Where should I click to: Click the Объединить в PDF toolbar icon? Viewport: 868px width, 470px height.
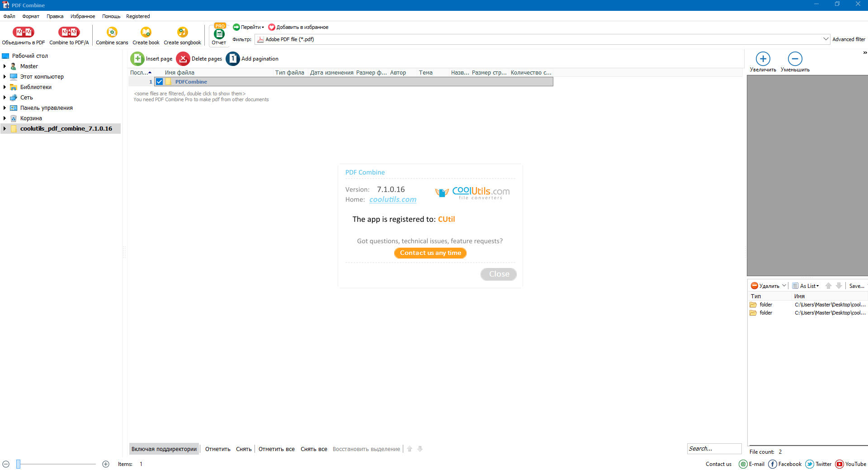[x=24, y=33]
